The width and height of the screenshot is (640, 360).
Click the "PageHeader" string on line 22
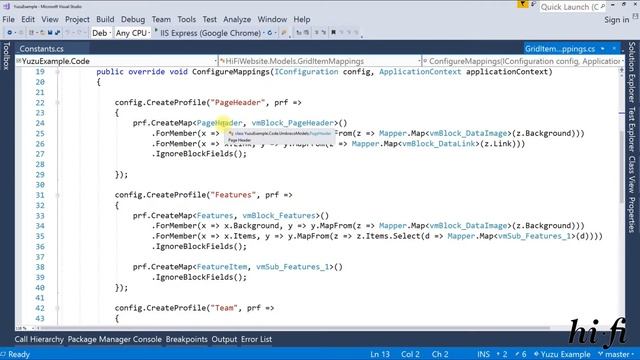point(238,102)
